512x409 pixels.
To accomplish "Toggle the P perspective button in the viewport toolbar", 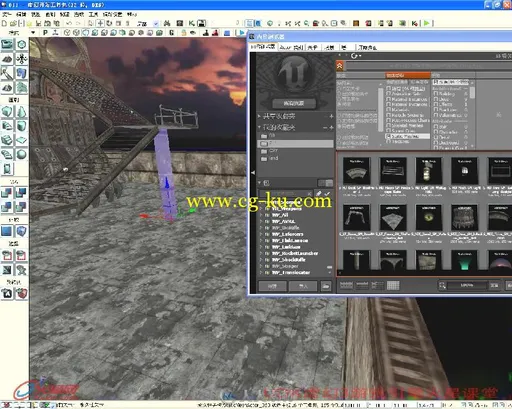I will (45, 33).
